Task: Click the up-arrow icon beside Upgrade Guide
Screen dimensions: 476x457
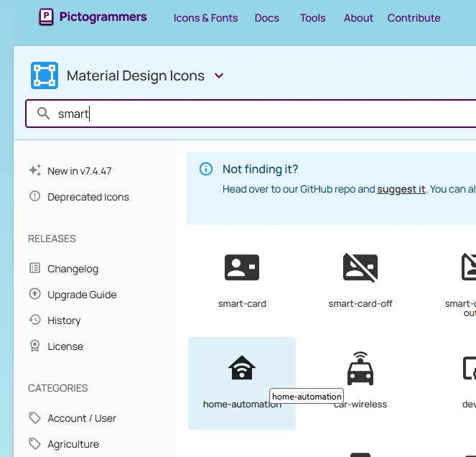Action: (34, 294)
